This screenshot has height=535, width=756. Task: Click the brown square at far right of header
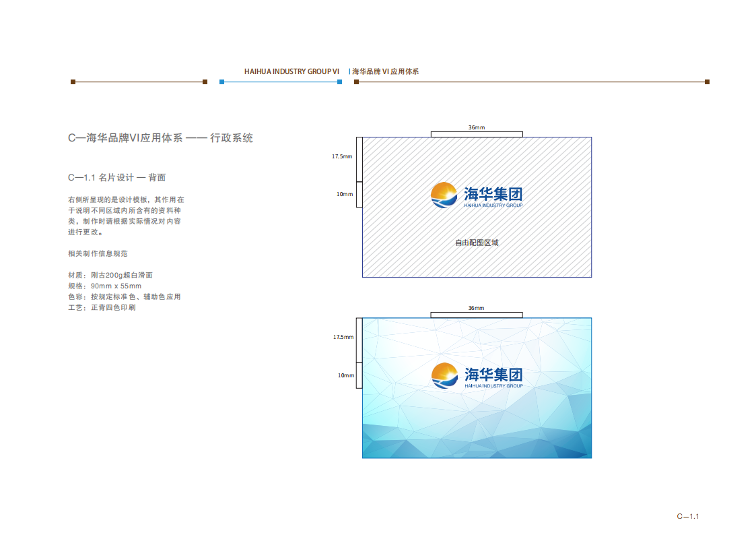(707, 82)
